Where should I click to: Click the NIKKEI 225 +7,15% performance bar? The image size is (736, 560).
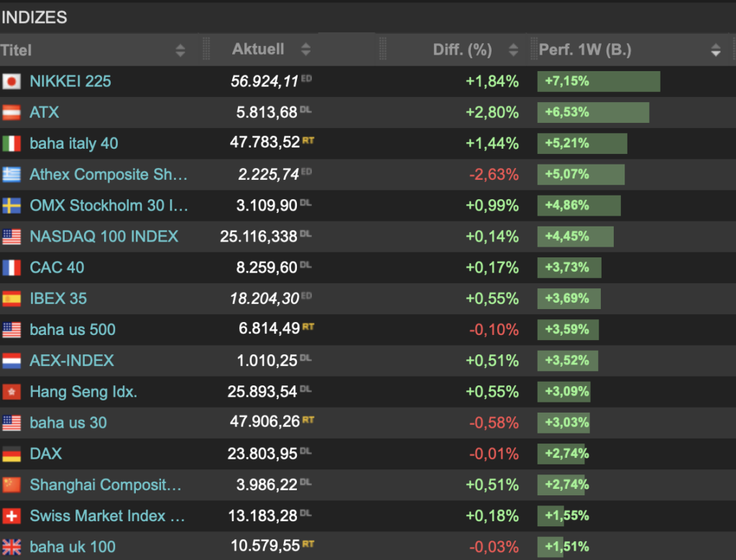click(598, 81)
